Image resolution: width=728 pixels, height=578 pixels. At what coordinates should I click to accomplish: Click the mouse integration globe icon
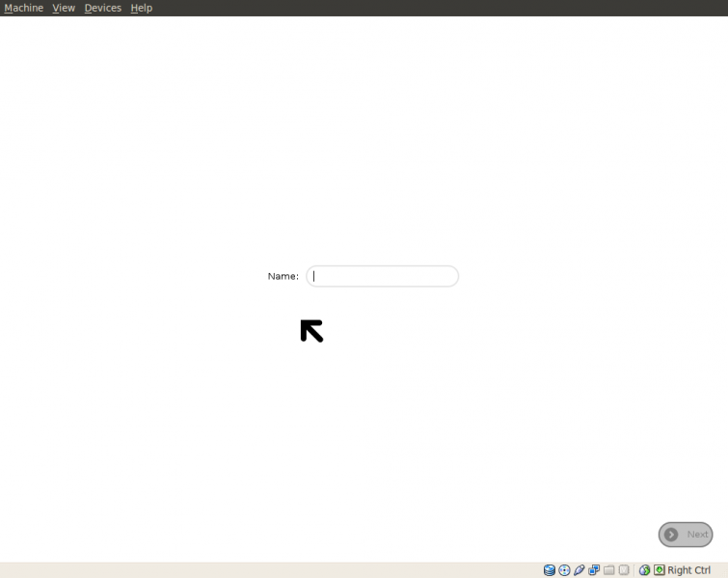click(644, 570)
